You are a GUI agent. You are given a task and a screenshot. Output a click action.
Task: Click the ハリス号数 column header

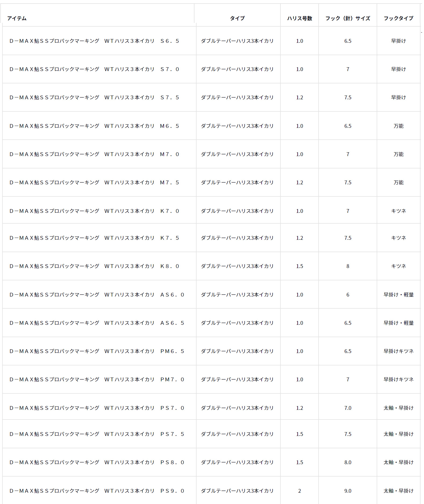pyautogui.click(x=300, y=18)
